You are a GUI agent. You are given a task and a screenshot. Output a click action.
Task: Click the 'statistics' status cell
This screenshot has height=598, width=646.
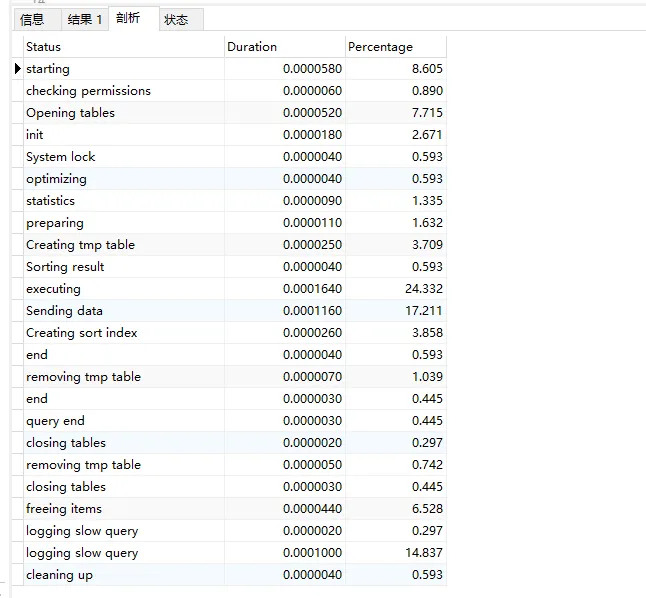[124, 201]
